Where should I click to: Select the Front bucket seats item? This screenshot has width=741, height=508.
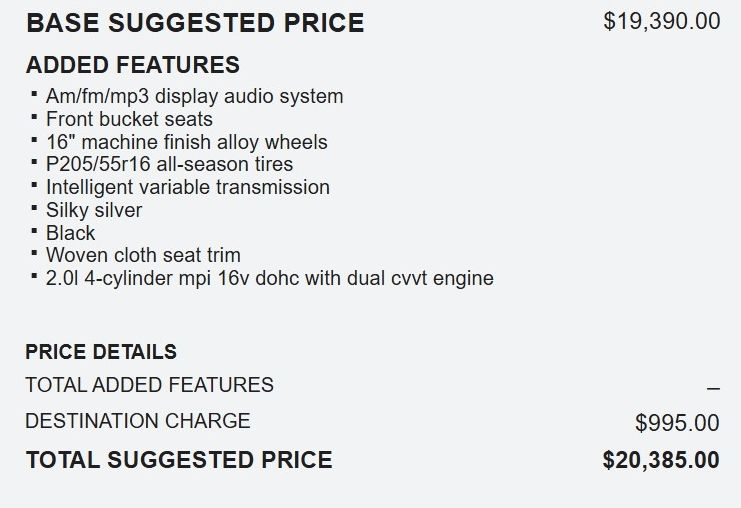(x=129, y=119)
